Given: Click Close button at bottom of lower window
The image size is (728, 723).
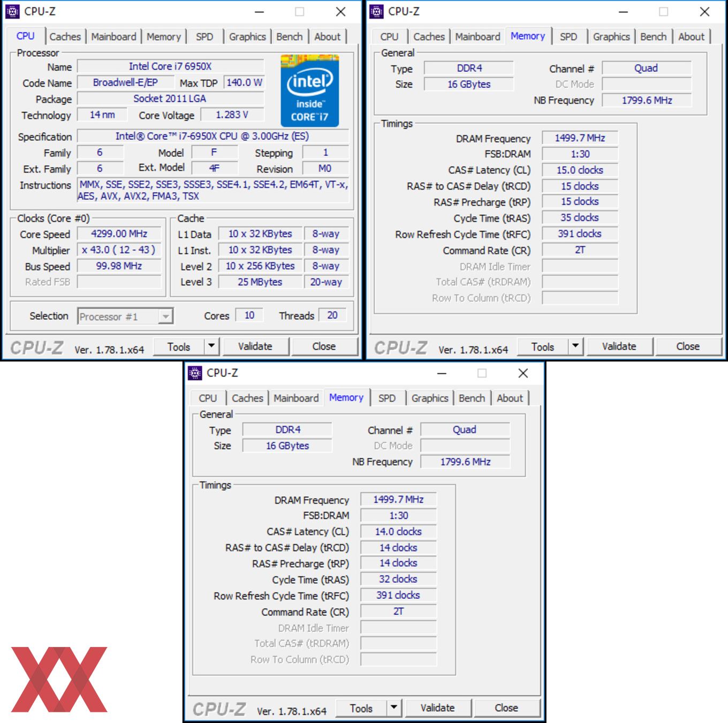Looking at the screenshot, I should pos(507,708).
